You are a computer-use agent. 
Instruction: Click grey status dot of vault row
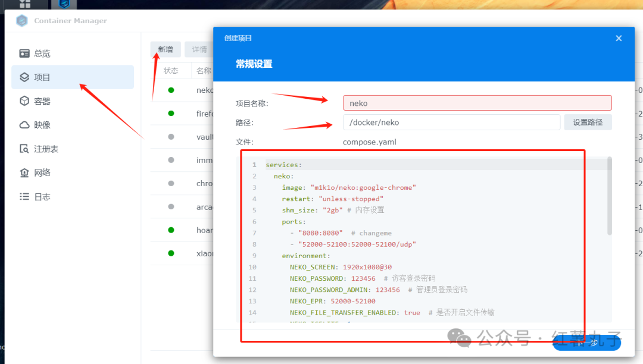171,137
